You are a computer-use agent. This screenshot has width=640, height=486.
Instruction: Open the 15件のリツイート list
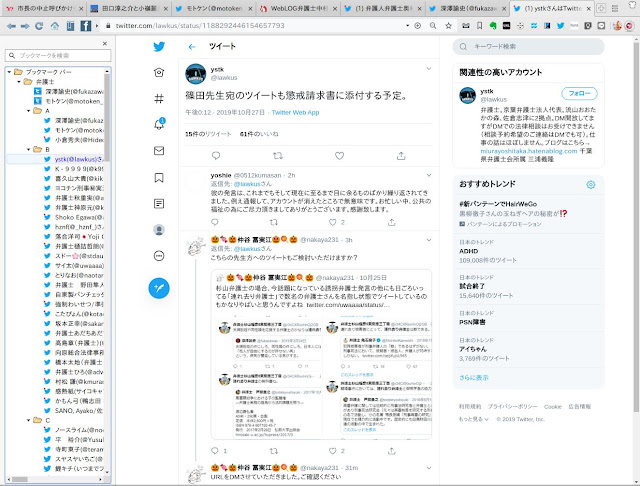tap(208, 134)
